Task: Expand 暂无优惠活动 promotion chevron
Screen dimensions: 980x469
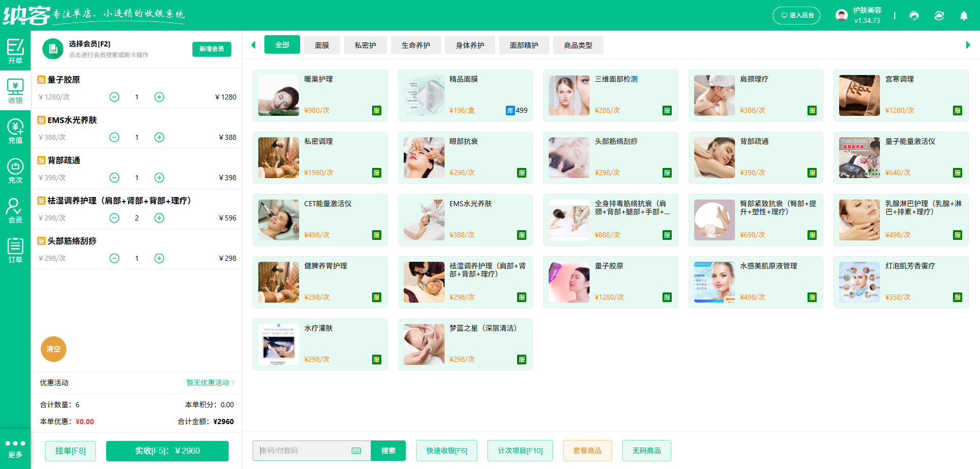Action: [233, 383]
